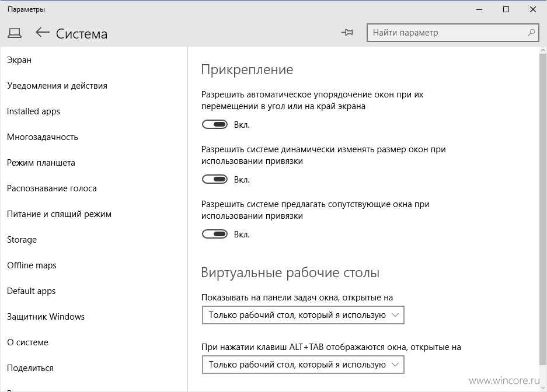Click the chevron arrow of ALT+TAB combo box
The height and width of the screenshot is (392, 547).
pos(395,365)
